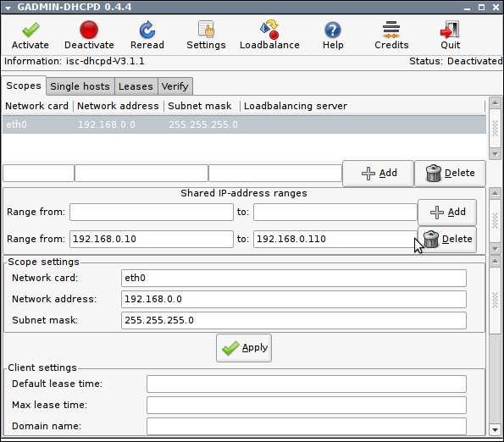The width and height of the screenshot is (504, 442).
Task: Click scope list scrollbar down arrow
Action: click(495, 153)
